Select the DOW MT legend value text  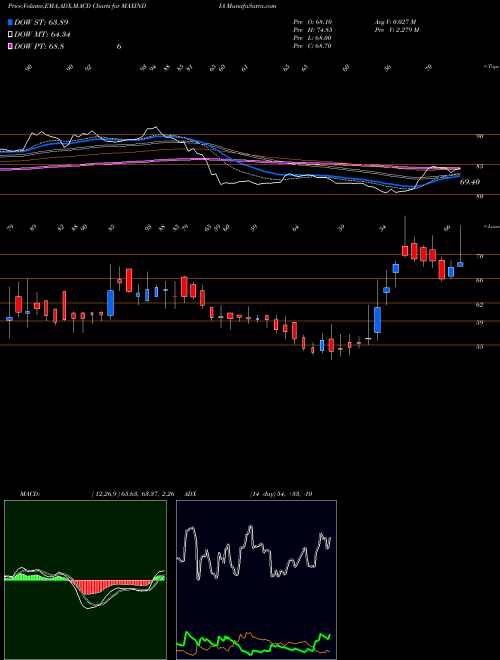point(42,35)
